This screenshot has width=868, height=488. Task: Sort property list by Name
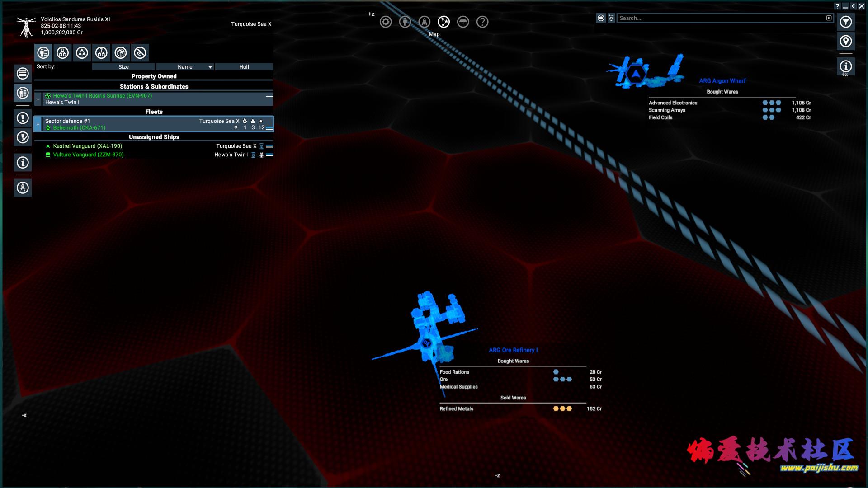click(185, 67)
